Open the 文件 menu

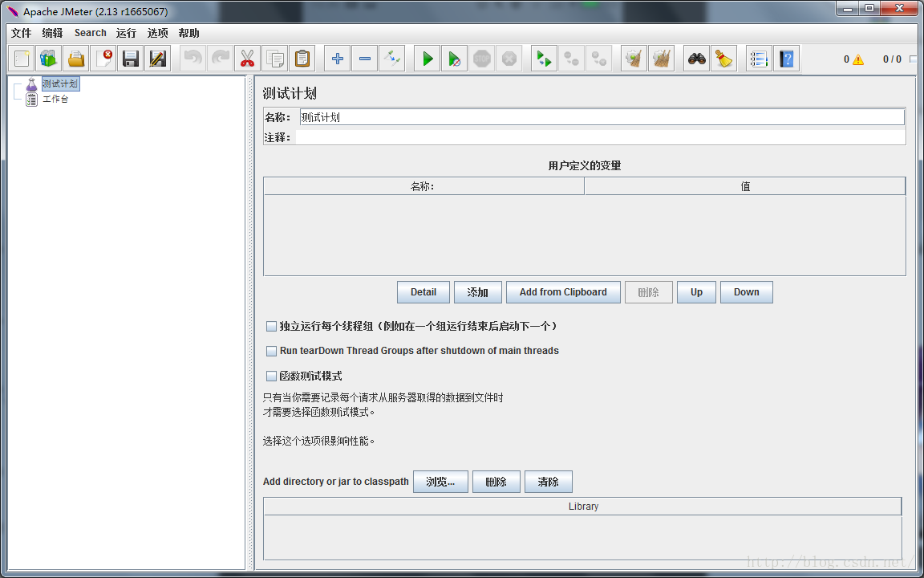21,33
